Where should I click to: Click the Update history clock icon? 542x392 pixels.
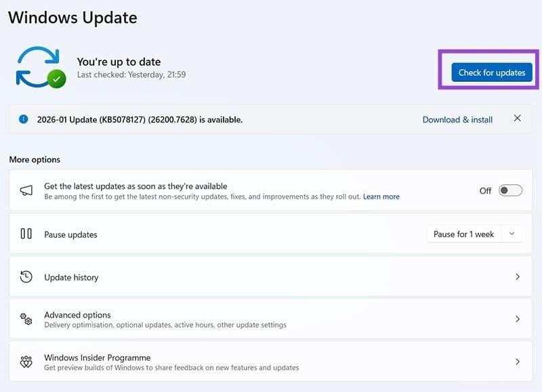point(26,277)
